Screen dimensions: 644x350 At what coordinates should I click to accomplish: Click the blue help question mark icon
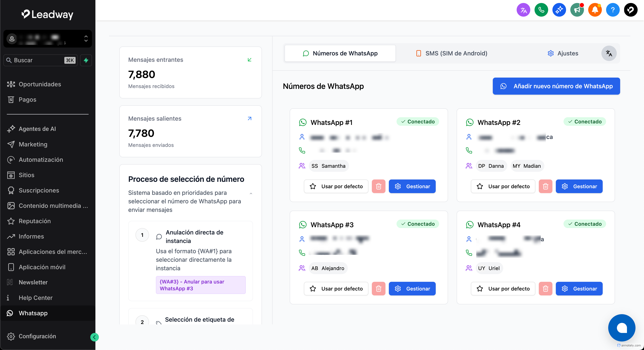(x=612, y=10)
